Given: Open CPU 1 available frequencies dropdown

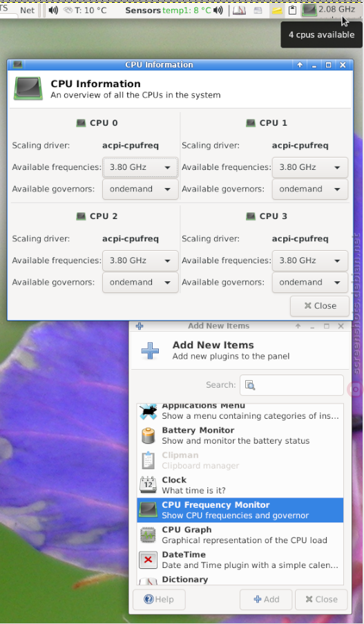Looking at the screenshot, I should (x=310, y=167).
